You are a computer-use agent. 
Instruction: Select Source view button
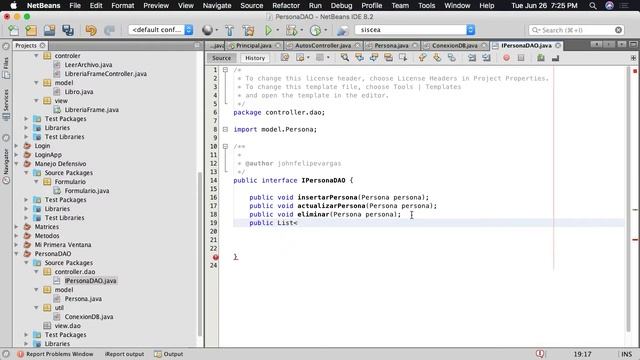[221, 58]
